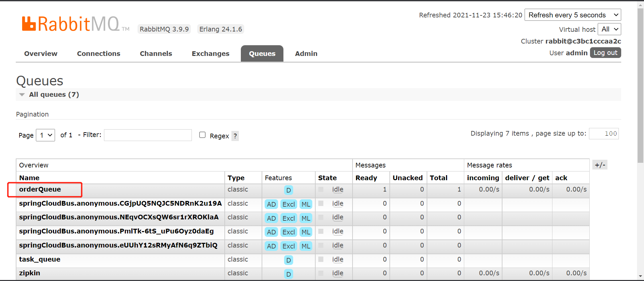Open springCloudBus.anonymous.CGjpUQ5NQJC5NDRnK2u19A queue

click(x=120, y=203)
